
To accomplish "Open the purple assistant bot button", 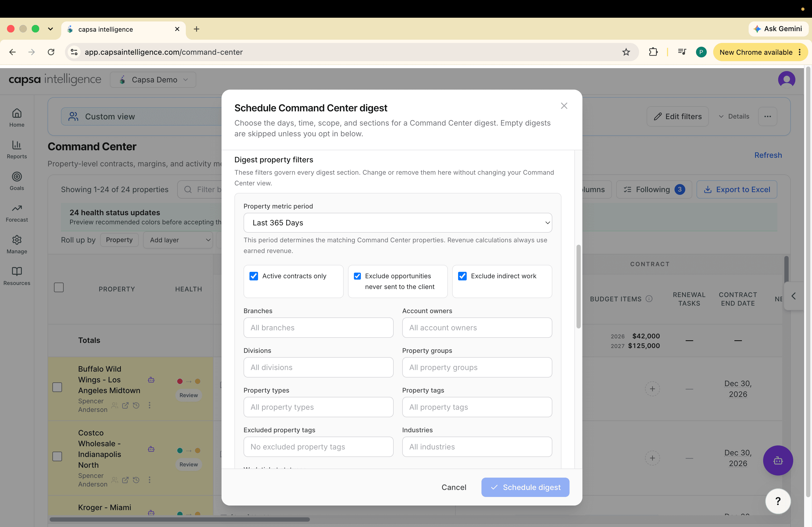I will tap(778, 460).
